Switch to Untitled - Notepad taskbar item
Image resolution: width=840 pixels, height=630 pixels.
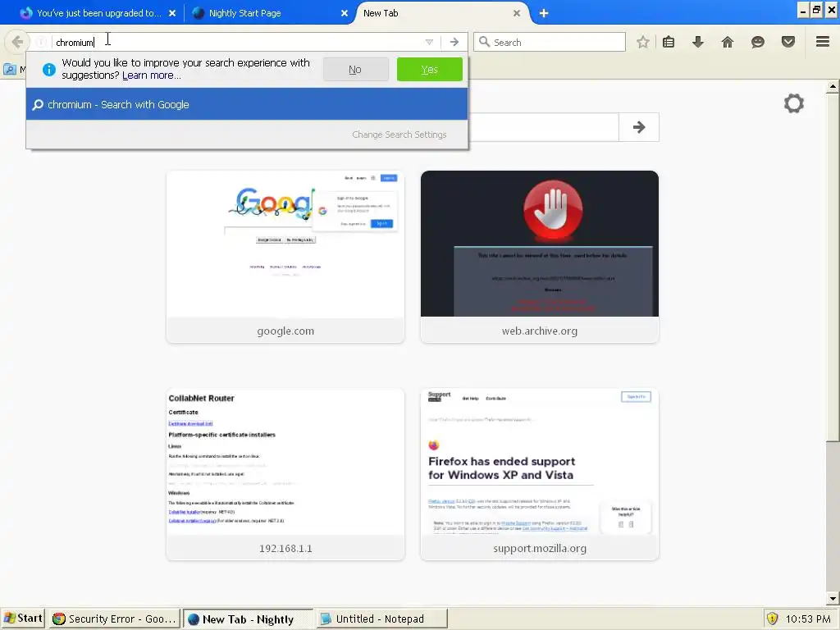(x=381, y=619)
